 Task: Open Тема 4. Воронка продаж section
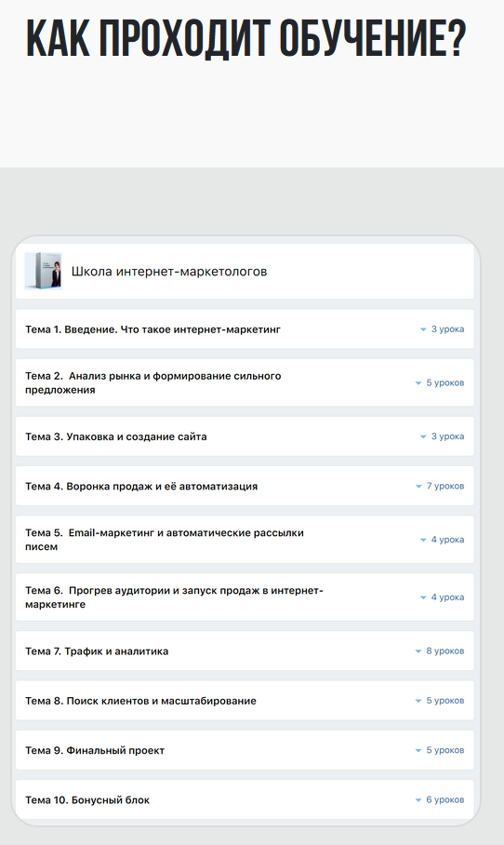(x=245, y=486)
